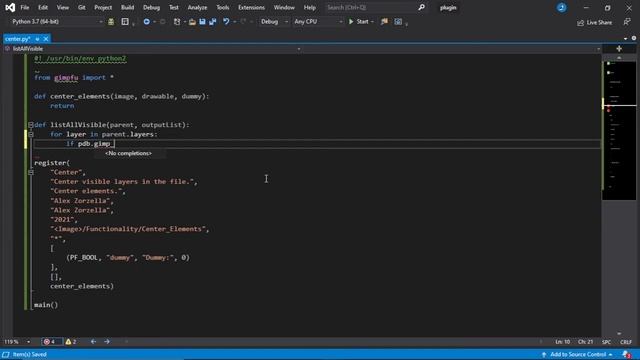
Task: Open the Build menu
Action: click(127, 7)
